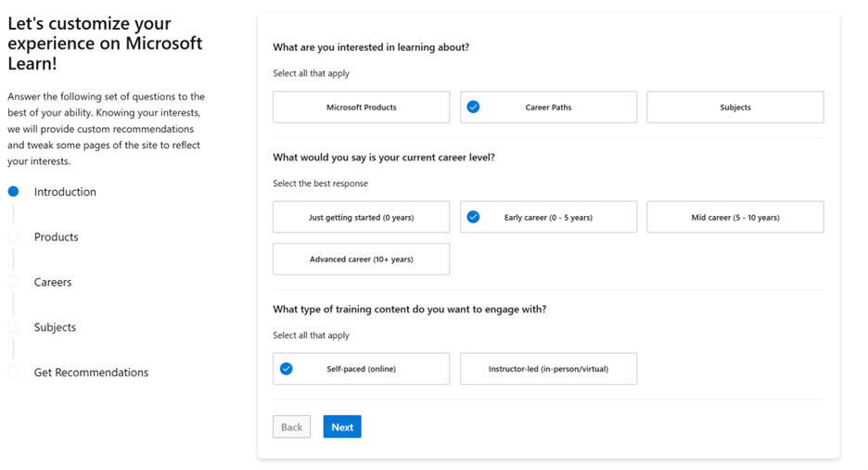Click the filled Introduction step circle
868x470 pixels.
point(13,192)
